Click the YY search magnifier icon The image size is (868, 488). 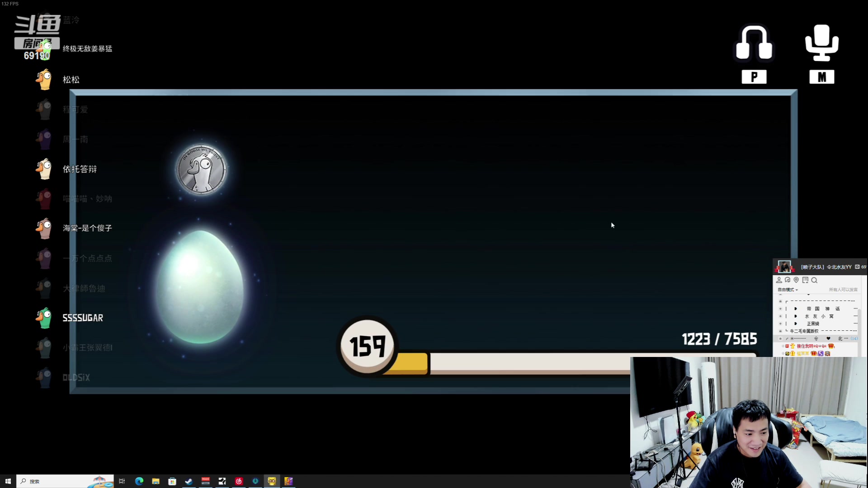click(x=814, y=280)
